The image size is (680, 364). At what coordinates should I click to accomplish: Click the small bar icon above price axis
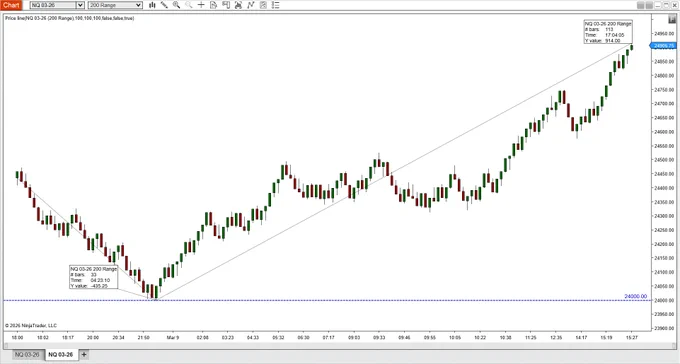click(672, 20)
